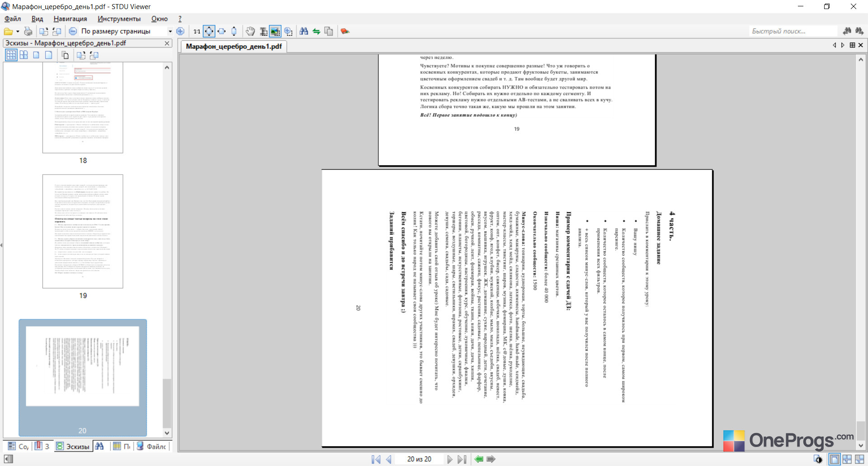Zoom out with the minus magnifier
The image size is (868, 466).
(x=73, y=31)
